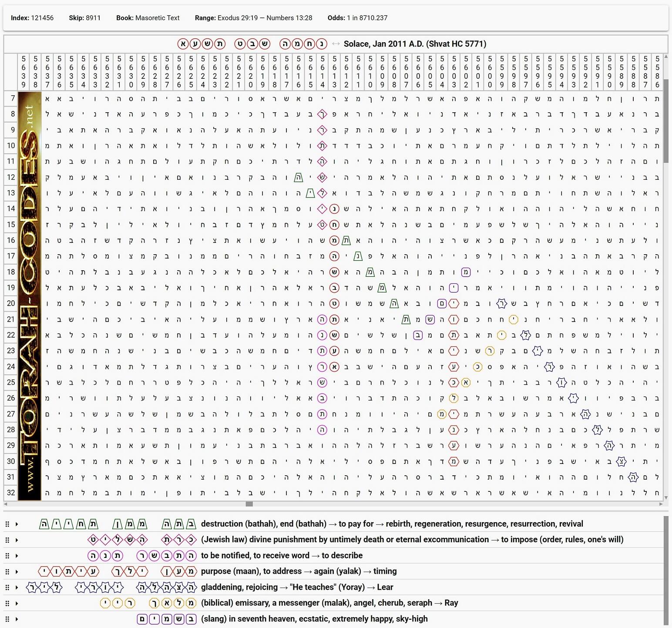Click the 'Solace, Jan 2011 A.D.' title text
This screenshot has width=672, height=628.
pyautogui.click(x=415, y=44)
